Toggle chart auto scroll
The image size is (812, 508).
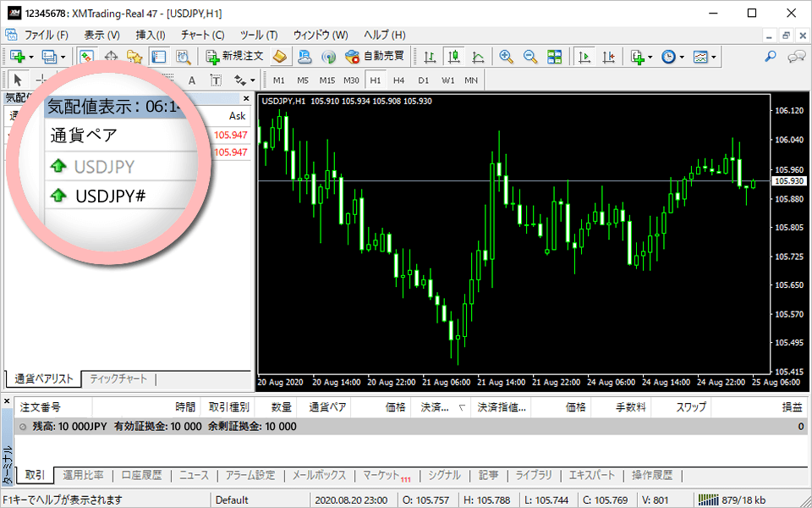pyautogui.click(x=584, y=57)
